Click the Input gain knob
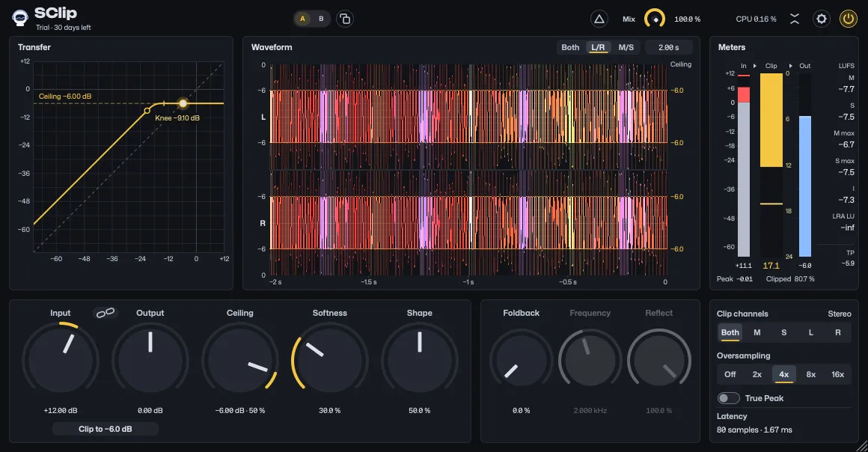The width and height of the screenshot is (868, 452). click(x=61, y=361)
